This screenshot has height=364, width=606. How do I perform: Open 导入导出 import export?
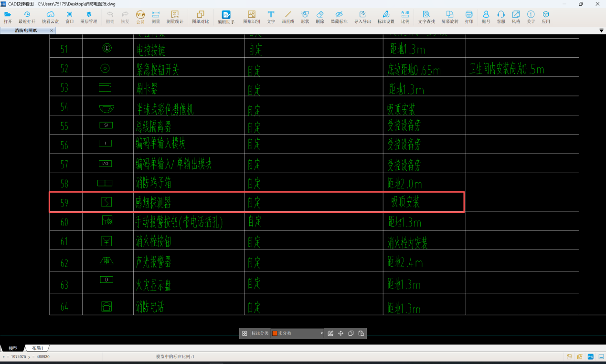[362, 17]
